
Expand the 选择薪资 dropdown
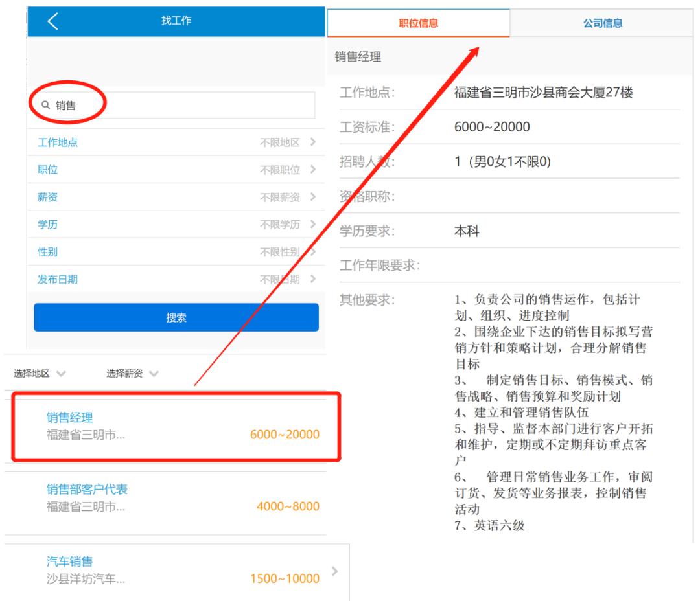point(126,373)
